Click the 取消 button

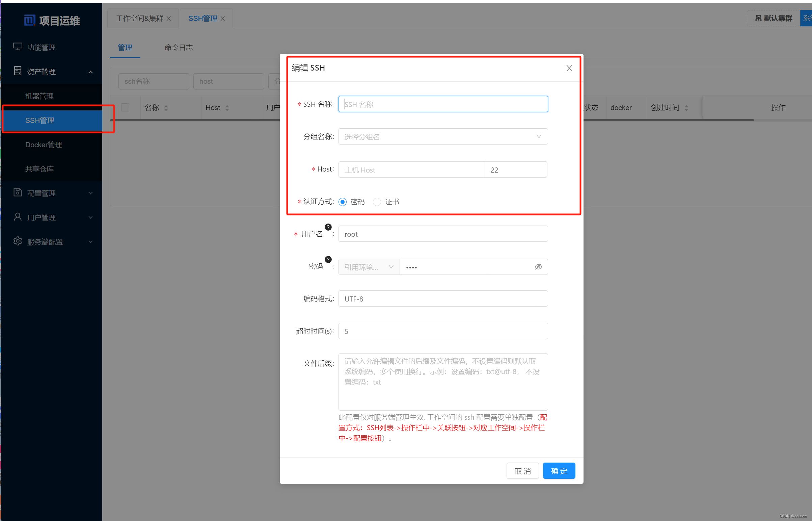coord(522,471)
